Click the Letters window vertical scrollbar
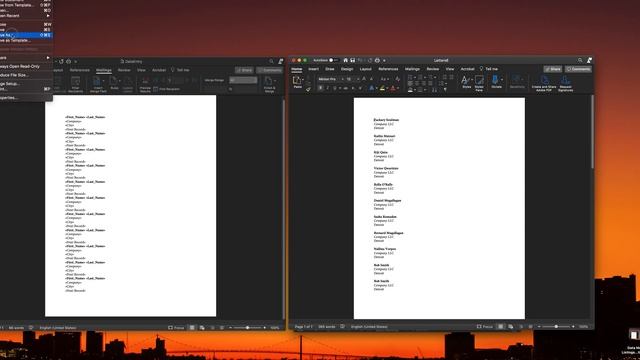 click(x=592, y=133)
